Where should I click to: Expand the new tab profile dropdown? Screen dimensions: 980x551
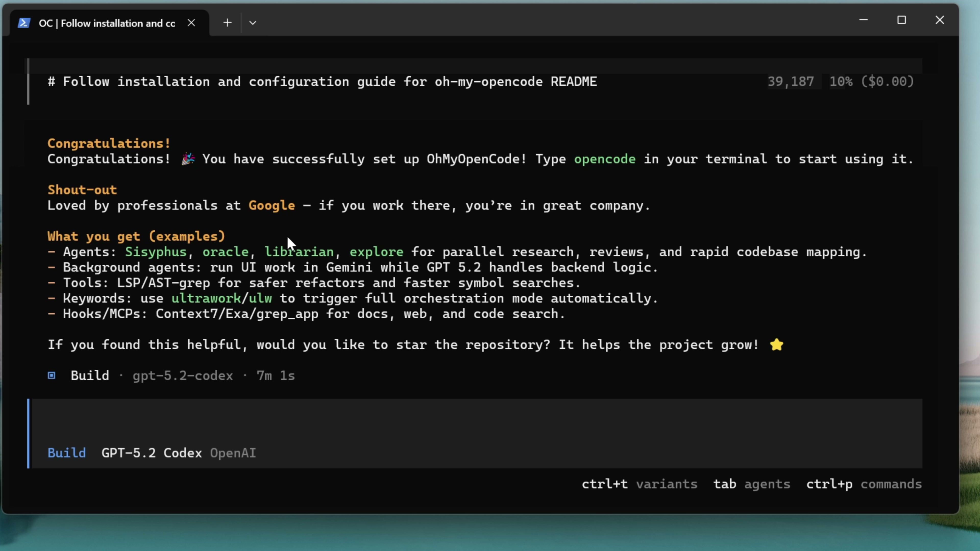[253, 23]
